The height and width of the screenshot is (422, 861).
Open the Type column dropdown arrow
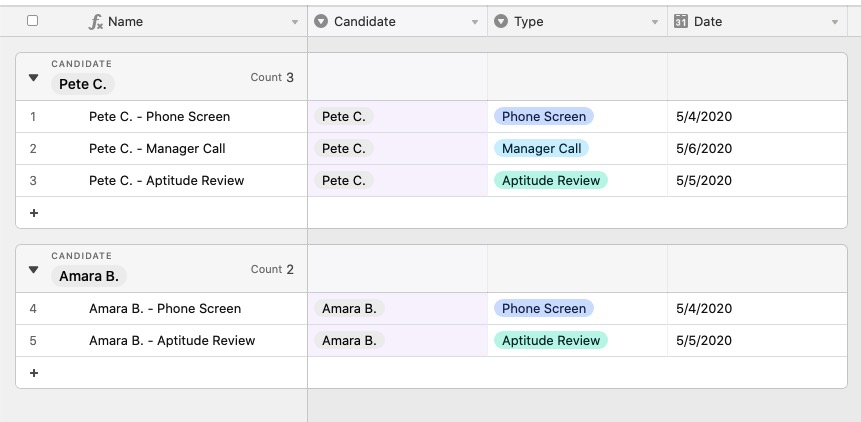655,22
